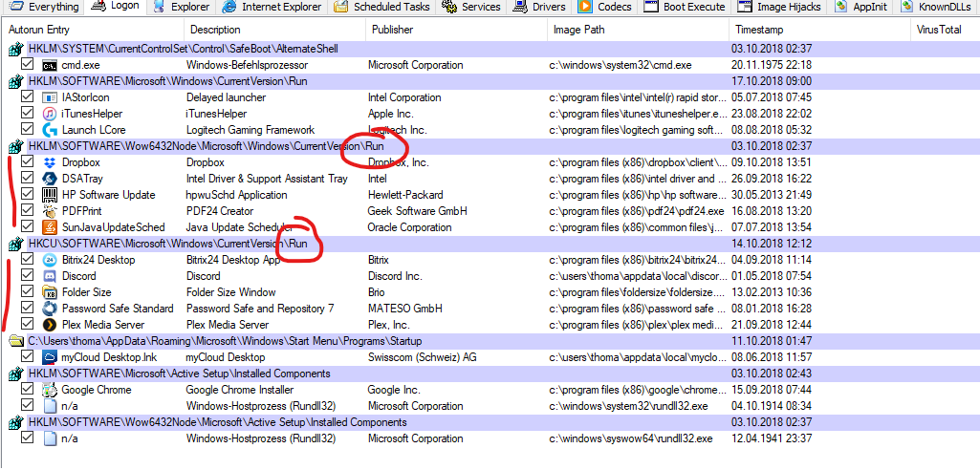The image size is (980, 470).
Task: Uncheck the HP Software Update entry
Action: point(27,194)
